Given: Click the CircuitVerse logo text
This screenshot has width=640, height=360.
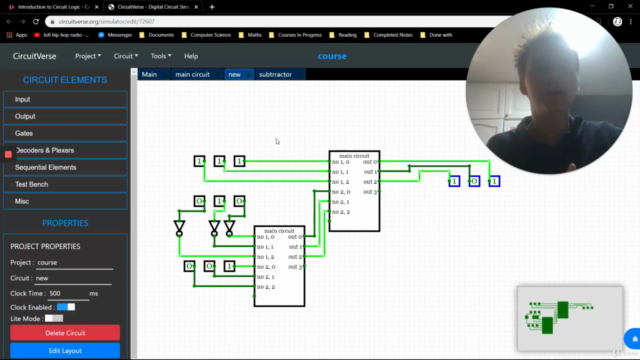Looking at the screenshot, I should tap(34, 56).
